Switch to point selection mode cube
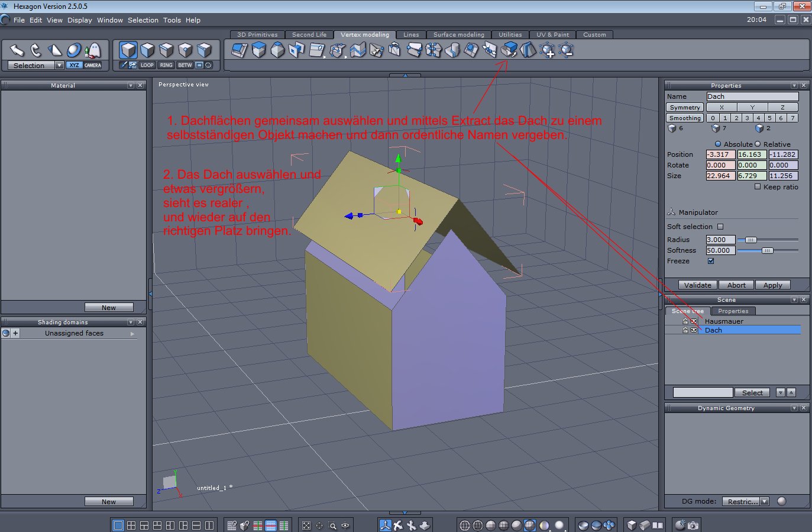 pyautogui.click(x=185, y=50)
